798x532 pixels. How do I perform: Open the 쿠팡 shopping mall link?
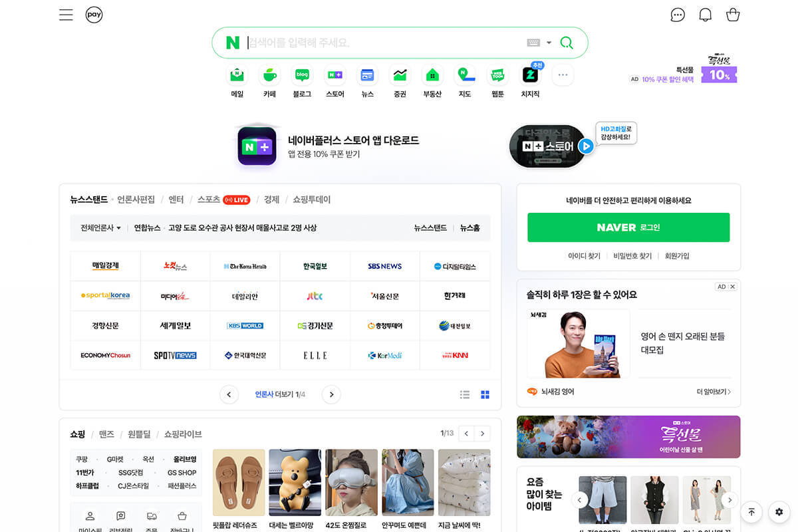[82, 460]
